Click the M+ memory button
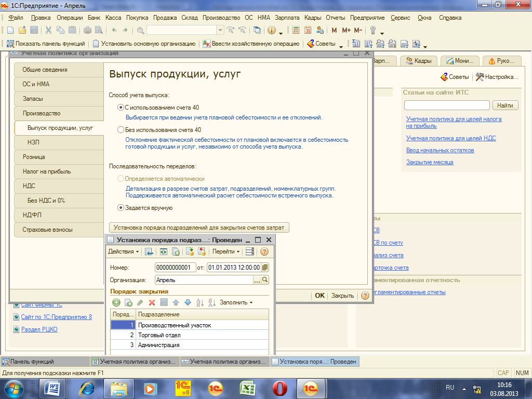This screenshot has height=399, width=532. (346, 30)
